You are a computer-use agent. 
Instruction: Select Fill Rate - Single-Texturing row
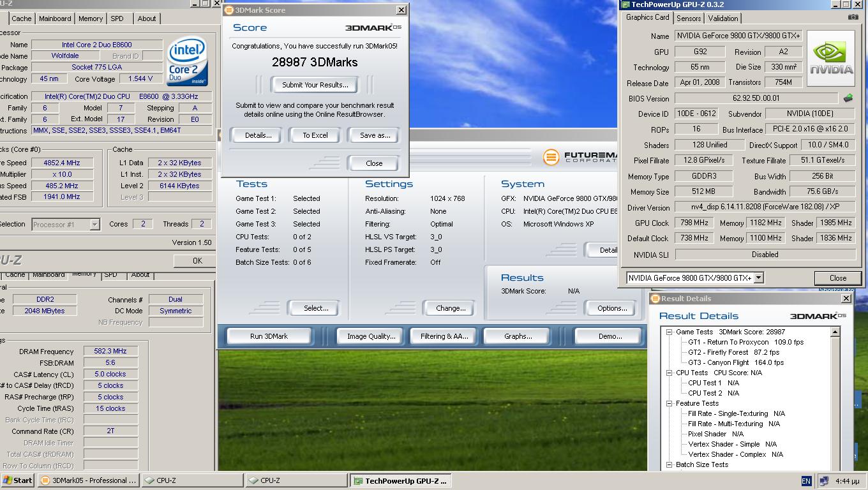(737, 413)
